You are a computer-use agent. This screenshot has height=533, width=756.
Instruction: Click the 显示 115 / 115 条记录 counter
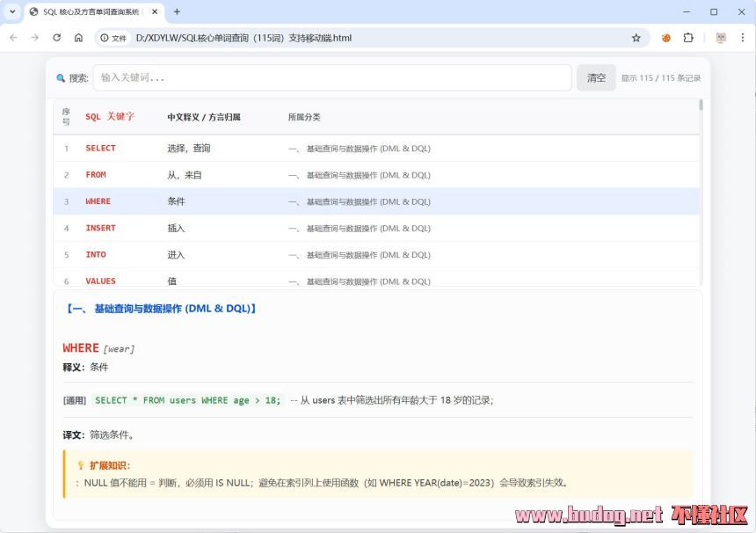pos(661,78)
